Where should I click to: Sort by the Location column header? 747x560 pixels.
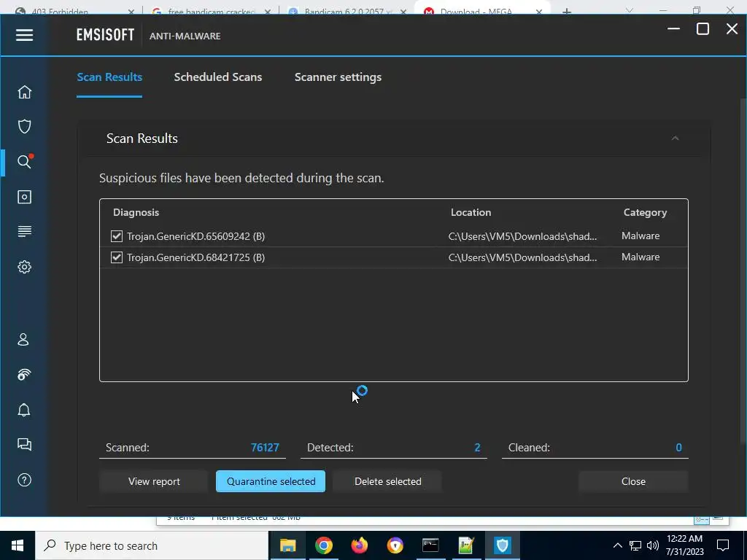[471, 212]
